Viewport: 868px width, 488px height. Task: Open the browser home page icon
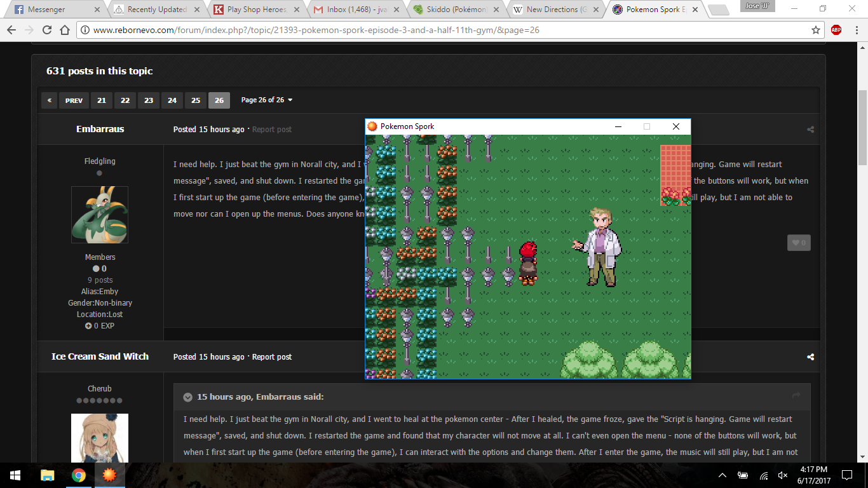64,30
